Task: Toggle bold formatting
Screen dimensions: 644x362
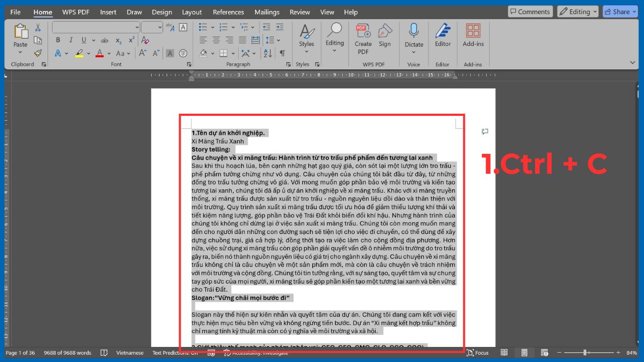Action: [58, 40]
